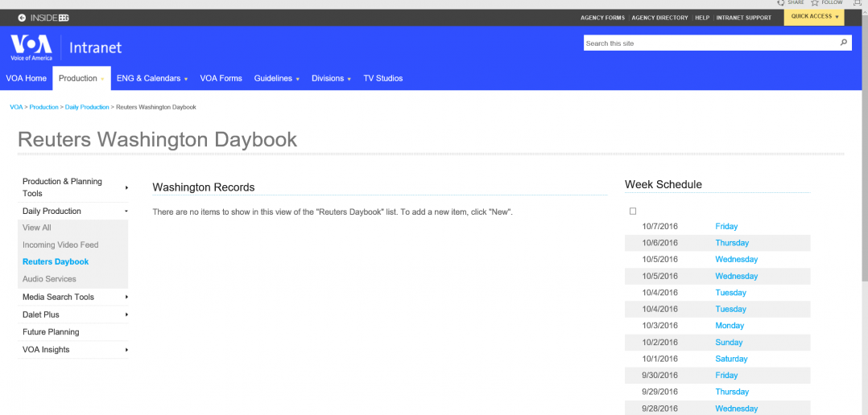The image size is (868, 415).
Task: Click the search magnifier icon
Action: [x=843, y=43]
